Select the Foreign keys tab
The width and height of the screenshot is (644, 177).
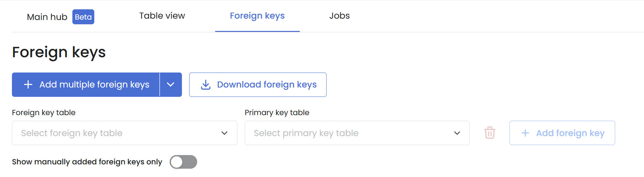point(257,16)
